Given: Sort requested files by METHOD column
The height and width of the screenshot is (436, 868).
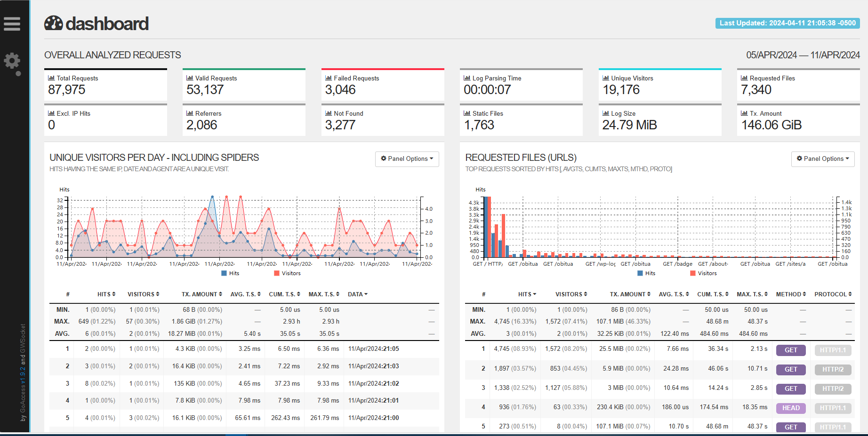Looking at the screenshot, I should click(x=791, y=294).
